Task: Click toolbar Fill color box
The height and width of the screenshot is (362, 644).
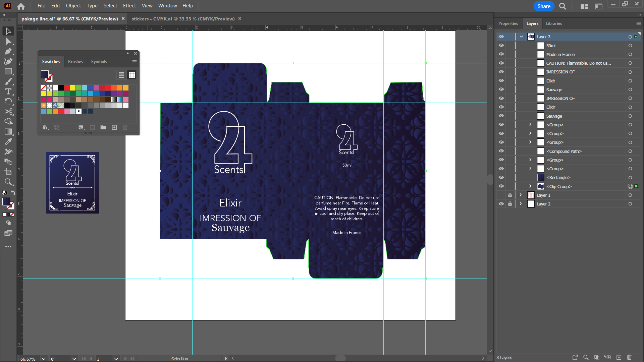Action: [x=6, y=201]
